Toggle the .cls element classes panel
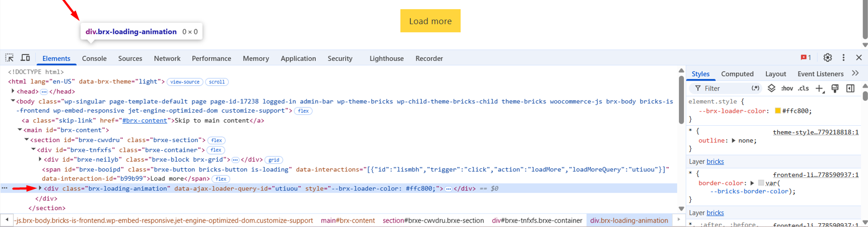Image resolution: width=868 pixels, height=227 pixels. [x=803, y=88]
